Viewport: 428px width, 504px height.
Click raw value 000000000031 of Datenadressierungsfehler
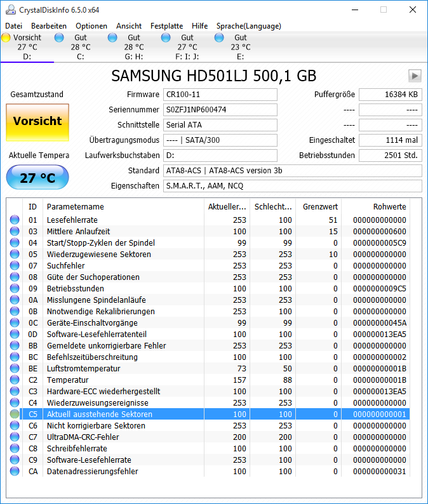(x=380, y=471)
